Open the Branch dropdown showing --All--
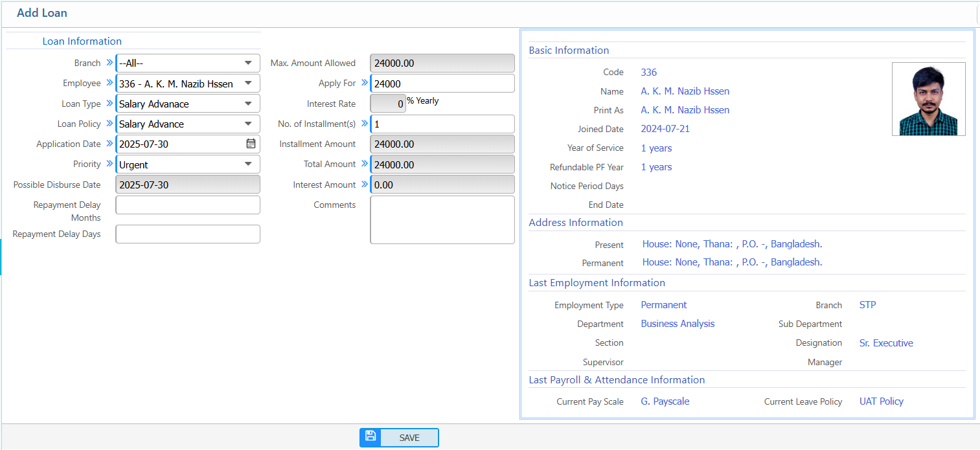The width and height of the screenshot is (980, 450). coord(248,62)
